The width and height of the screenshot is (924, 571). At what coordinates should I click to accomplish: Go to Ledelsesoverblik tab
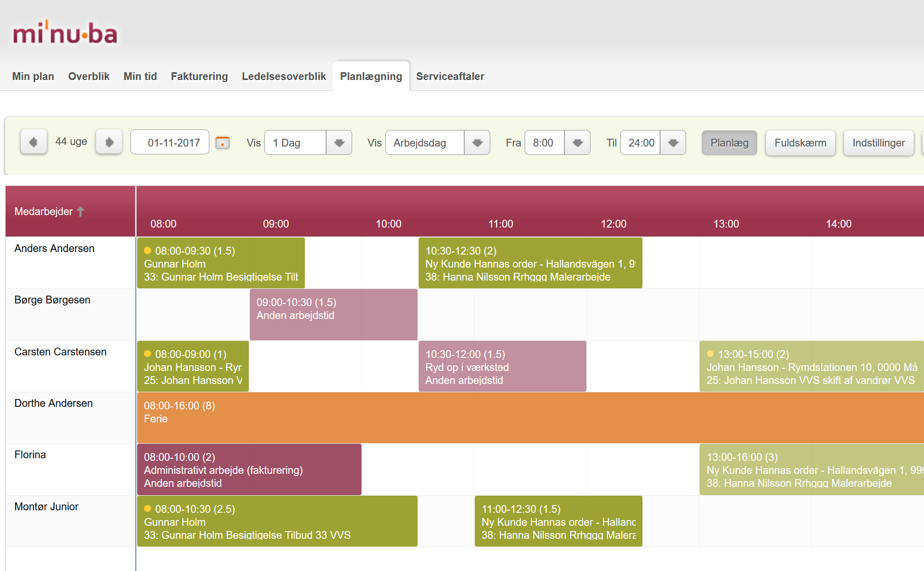tap(284, 76)
